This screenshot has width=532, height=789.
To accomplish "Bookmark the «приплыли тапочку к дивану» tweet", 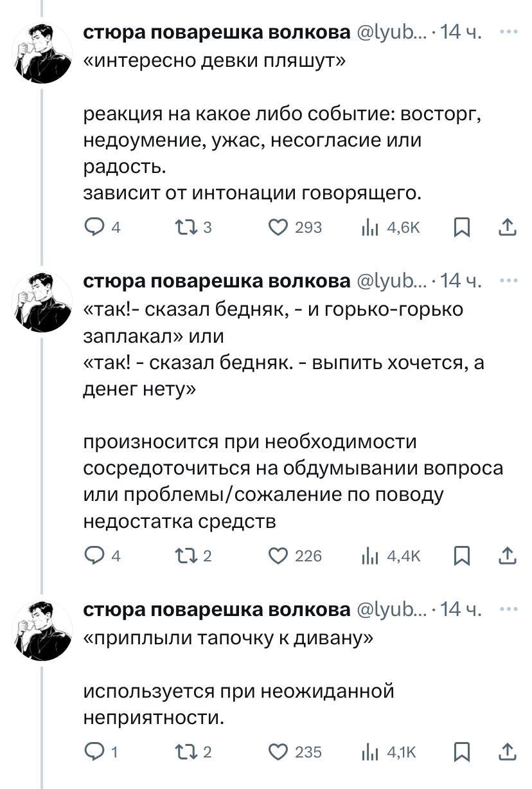I will (461, 752).
